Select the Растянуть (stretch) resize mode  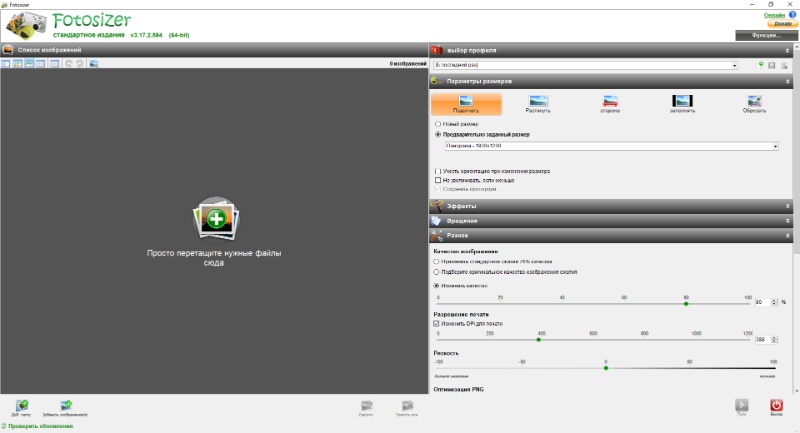[538, 104]
